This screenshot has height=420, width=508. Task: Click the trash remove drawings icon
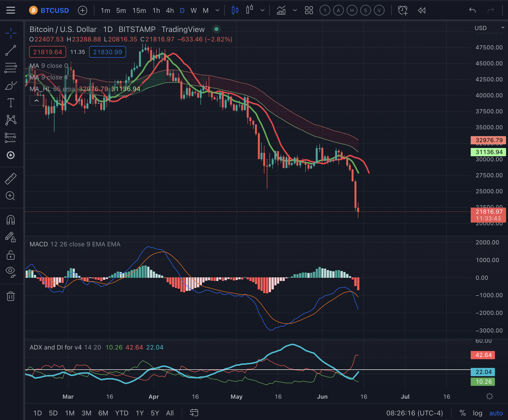coord(11,296)
